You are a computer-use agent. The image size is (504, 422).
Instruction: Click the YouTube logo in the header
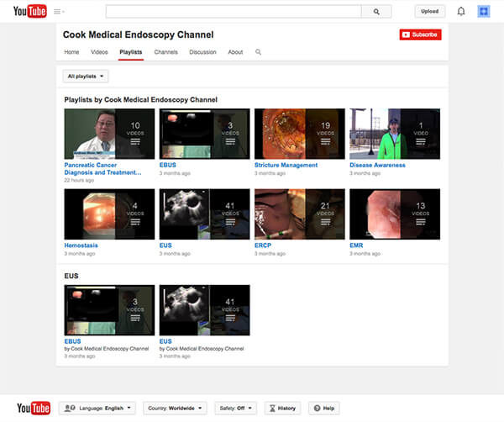(x=30, y=11)
